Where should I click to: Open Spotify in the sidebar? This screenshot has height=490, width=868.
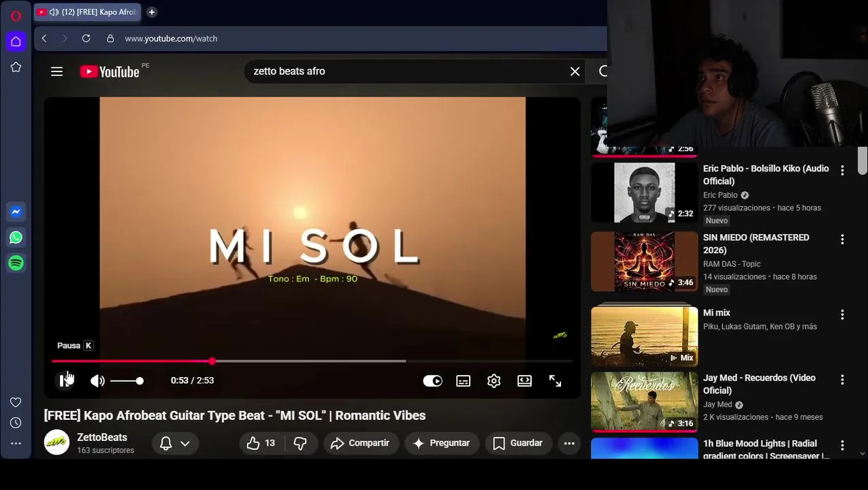click(x=16, y=263)
